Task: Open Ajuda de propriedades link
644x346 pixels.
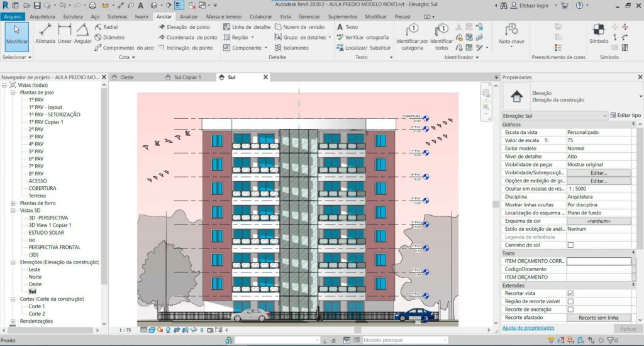Action: coord(528,328)
